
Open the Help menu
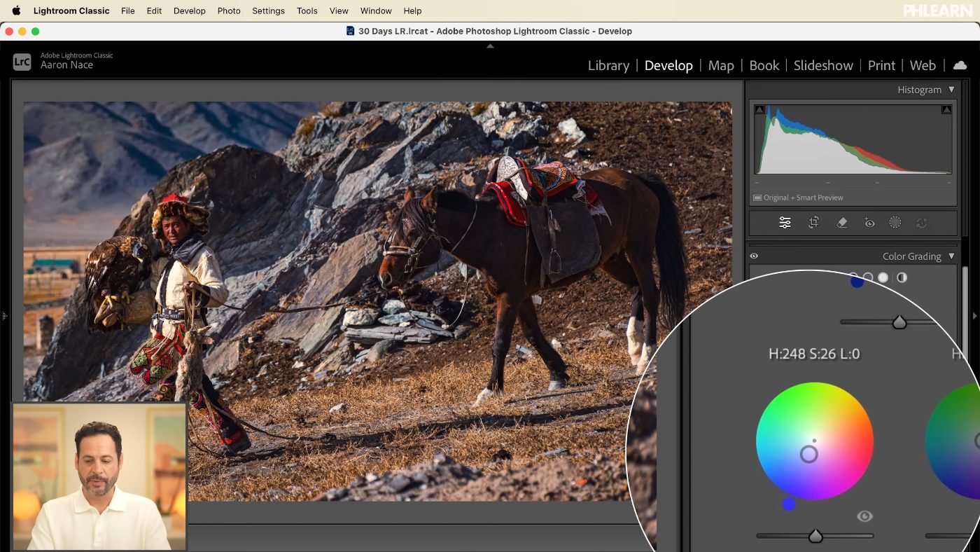click(x=413, y=11)
